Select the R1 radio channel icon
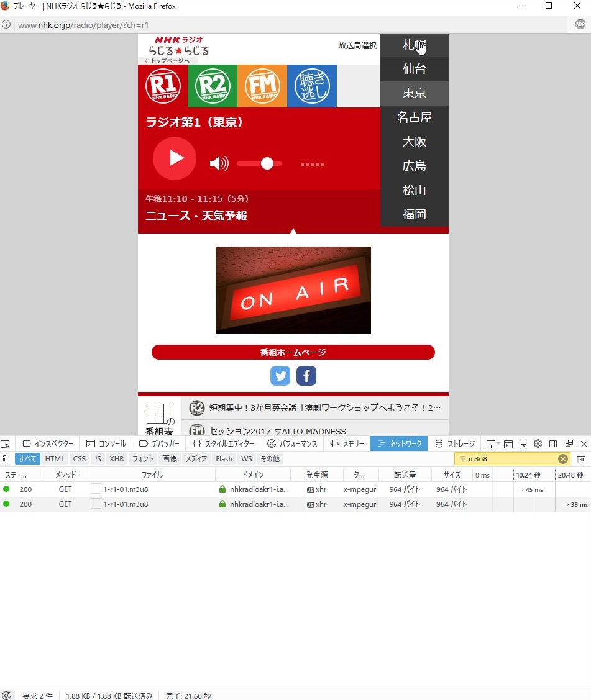This screenshot has width=591, height=700. (x=163, y=86)
